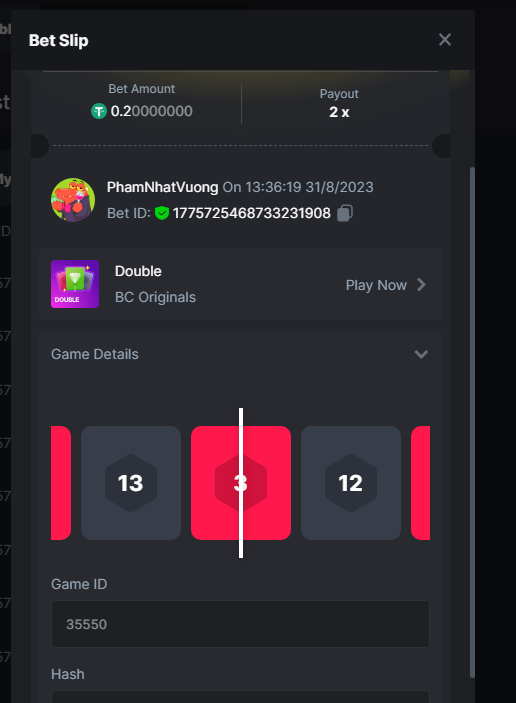Image resolution: width=516 pixels, height=703 pixels.
Task: Click the partial red tile at right edge
Action: pos(421,483)
